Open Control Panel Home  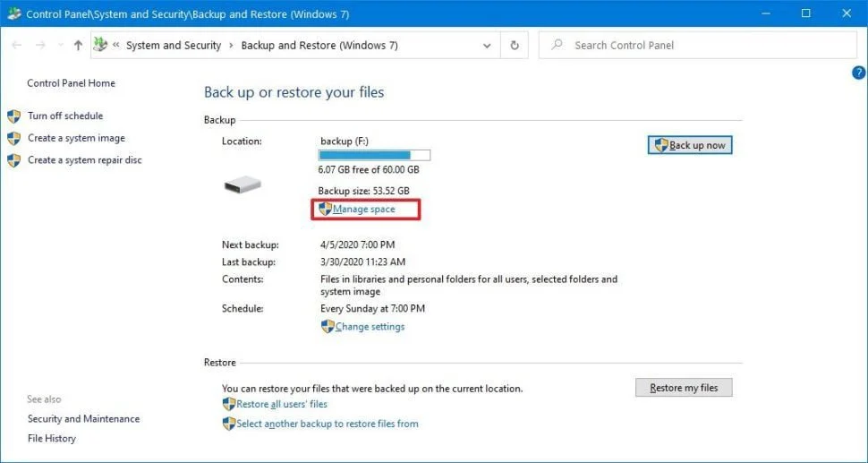71,83
